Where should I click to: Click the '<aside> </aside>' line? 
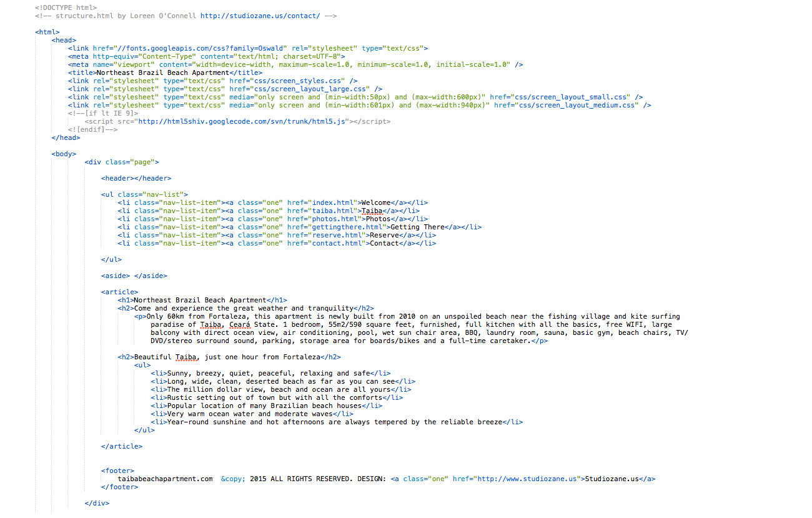[x=134, y=276]
